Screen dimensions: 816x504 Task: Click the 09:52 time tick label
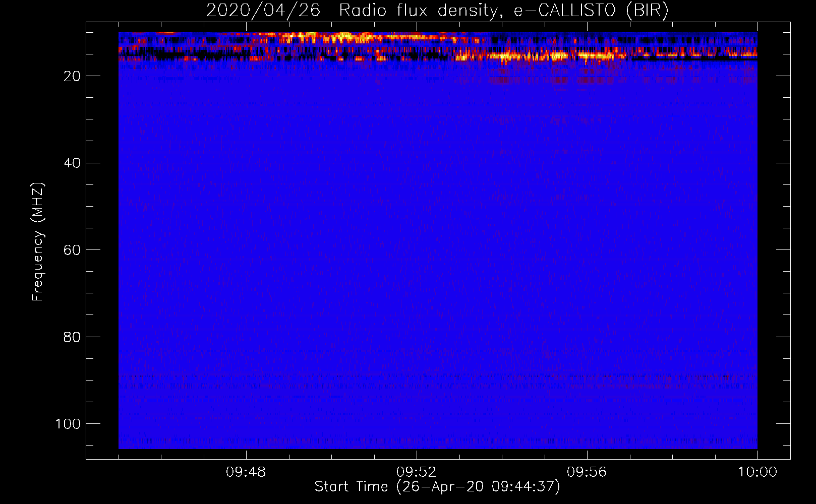(x=416, y=472)
